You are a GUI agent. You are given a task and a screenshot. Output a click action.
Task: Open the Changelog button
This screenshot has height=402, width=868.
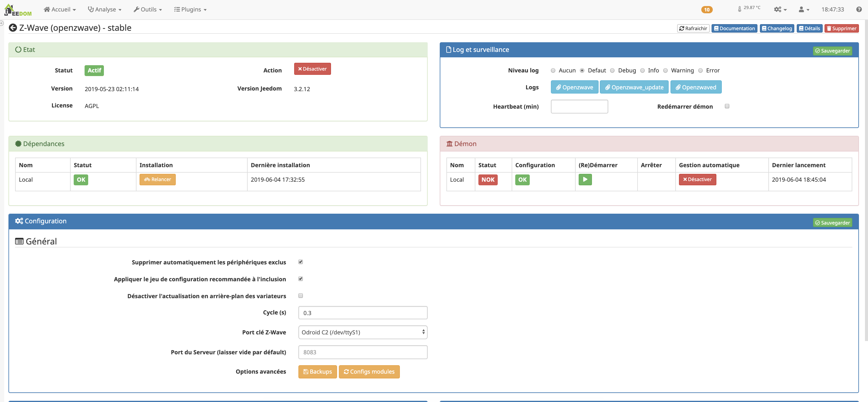[777, 28]
